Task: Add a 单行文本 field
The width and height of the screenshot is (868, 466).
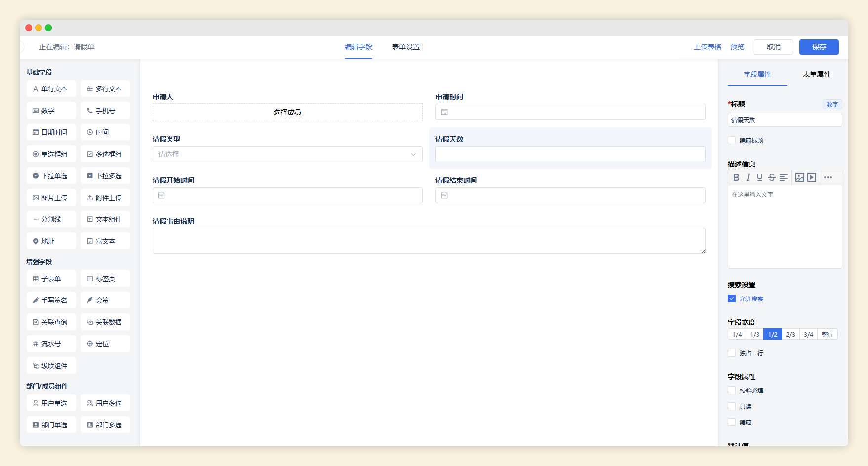Action: [51, 89]
